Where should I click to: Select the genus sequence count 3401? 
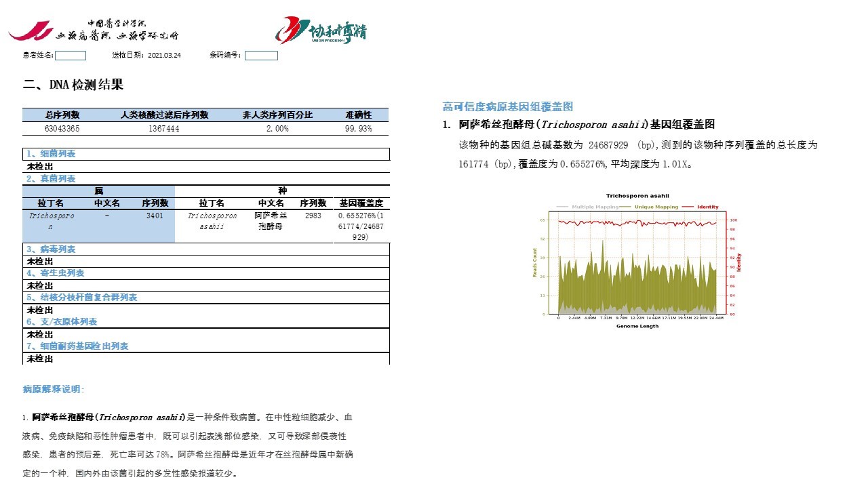click(x=155, y=216)
